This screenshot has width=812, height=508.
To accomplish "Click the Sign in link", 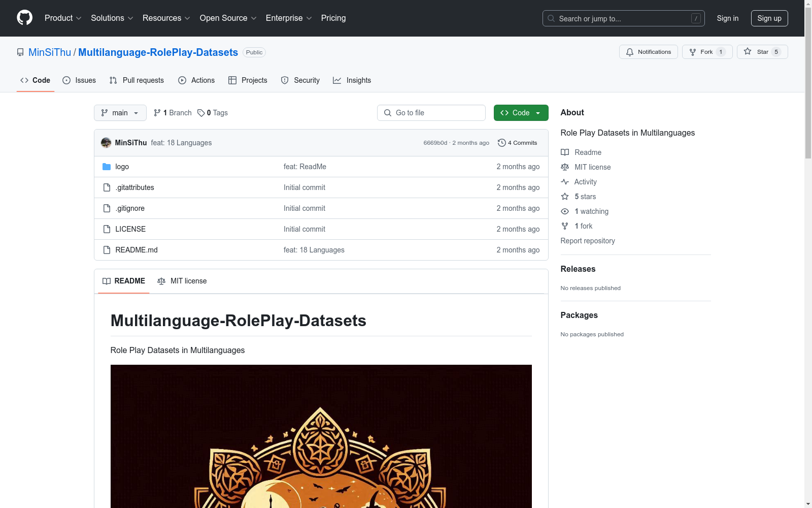I will pos(727,18).
